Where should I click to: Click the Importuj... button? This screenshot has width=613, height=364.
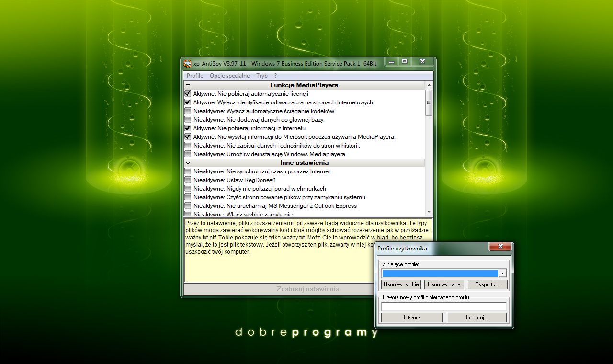(477, 318)
